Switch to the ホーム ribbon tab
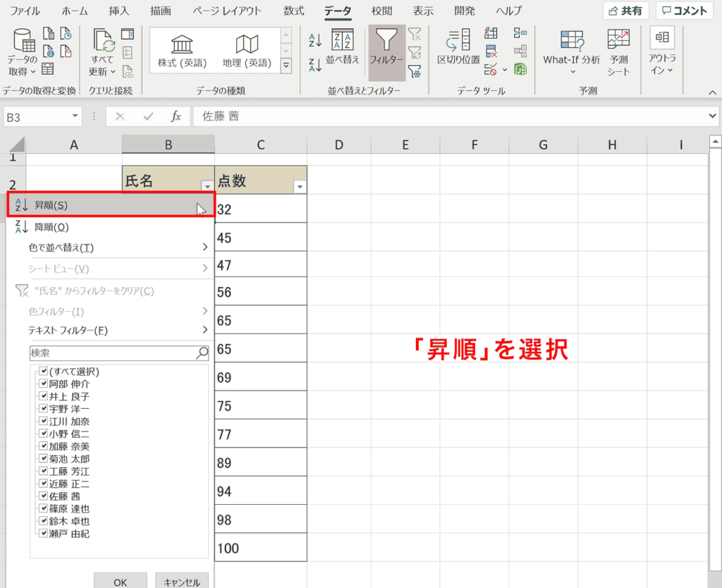 tap(74, 11)
